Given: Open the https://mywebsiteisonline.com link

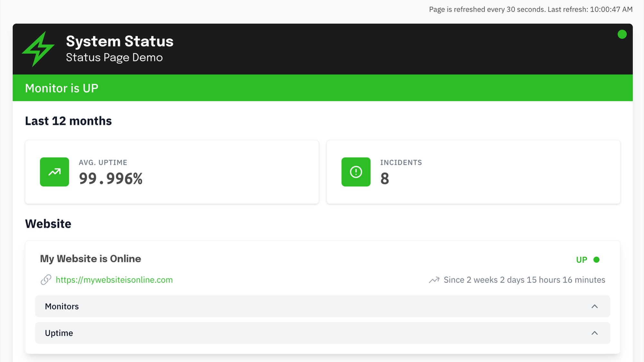Looking at the screenshot, I should click(114, 280).
